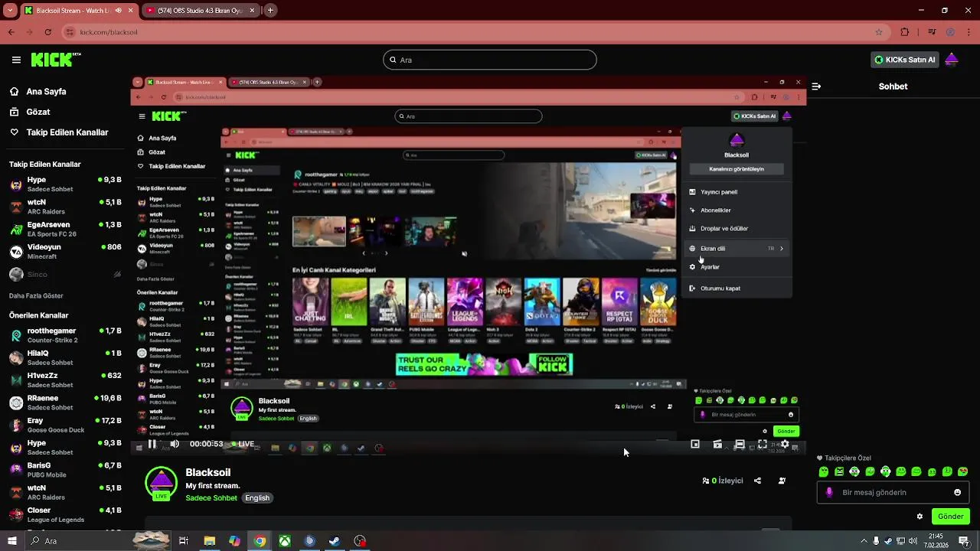
Task: Create a clip with the clapperboard icon
Action: [x=717, y=444]
